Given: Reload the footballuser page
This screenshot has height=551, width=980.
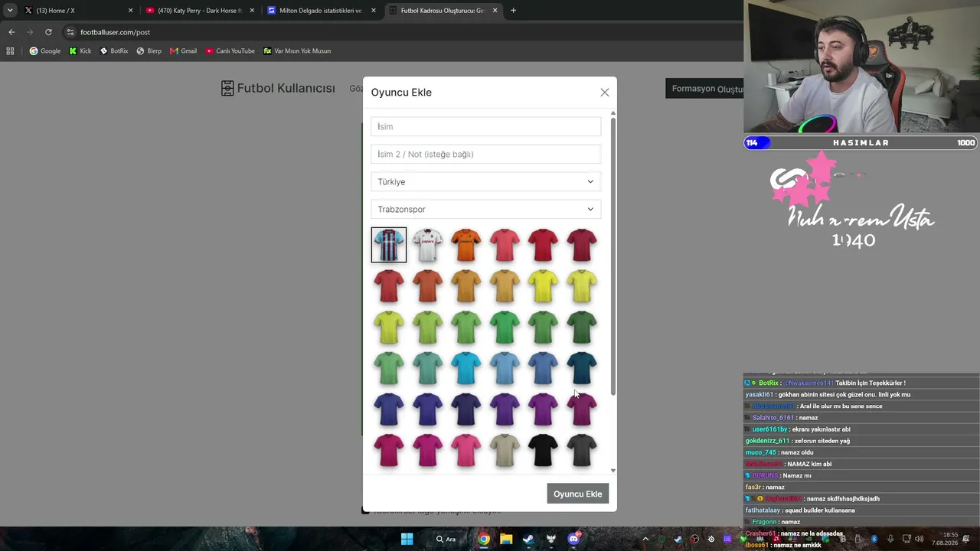Looking at the screenshot, I should [x=48, y=32].
